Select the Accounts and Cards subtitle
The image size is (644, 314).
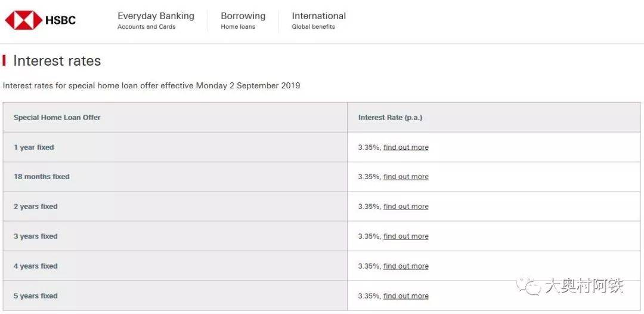click(x=146, y=27)
